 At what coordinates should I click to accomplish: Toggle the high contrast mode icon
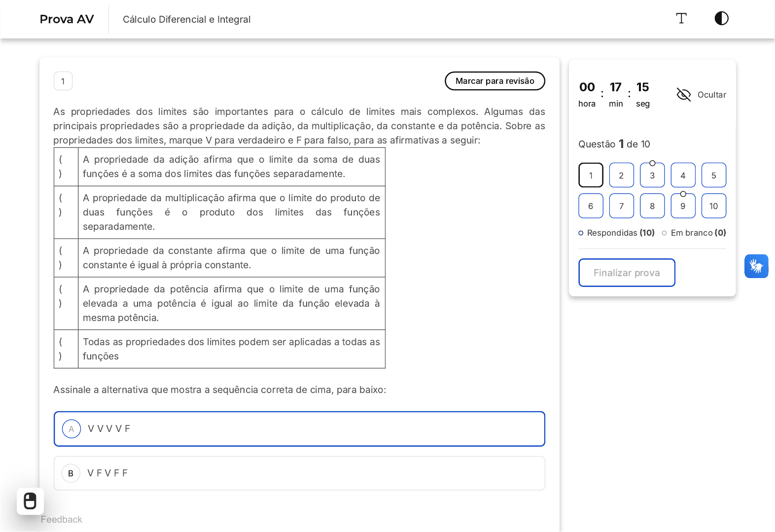721,19
